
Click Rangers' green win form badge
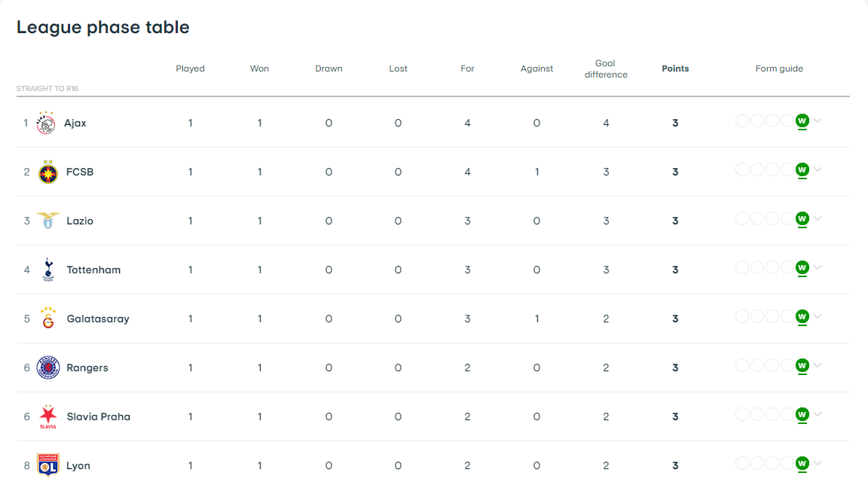pyautogui.click(x=802, y=365)
